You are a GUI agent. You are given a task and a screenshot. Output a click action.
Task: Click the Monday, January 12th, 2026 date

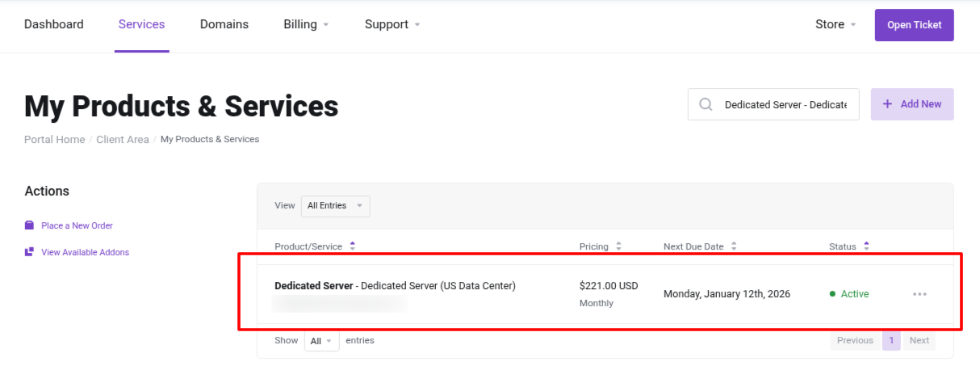[x=727, y=294]
